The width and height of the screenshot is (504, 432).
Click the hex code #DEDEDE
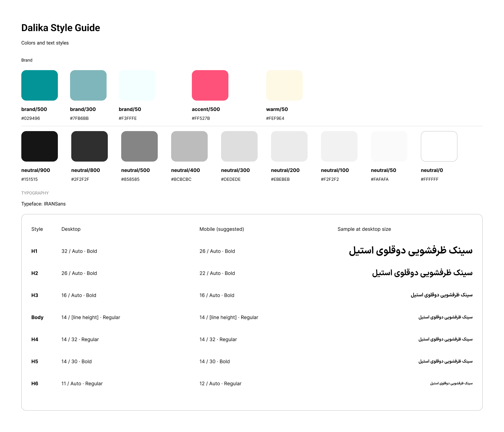[231, 179]
